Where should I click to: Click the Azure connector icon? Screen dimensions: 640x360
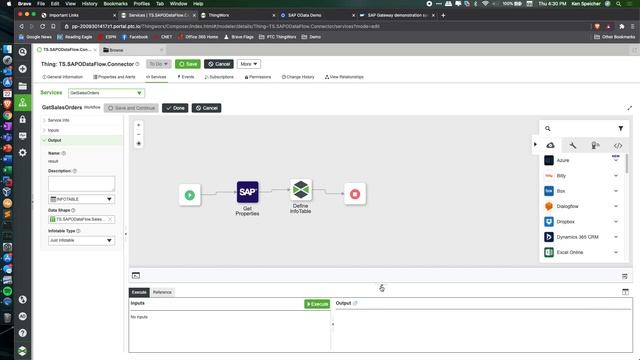click(x=549, y=160)
